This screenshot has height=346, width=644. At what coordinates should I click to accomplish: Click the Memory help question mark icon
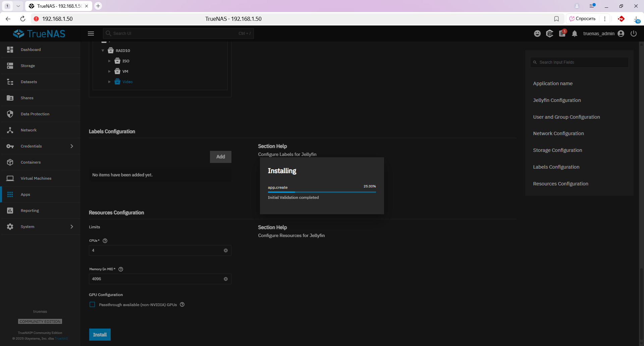121,269
